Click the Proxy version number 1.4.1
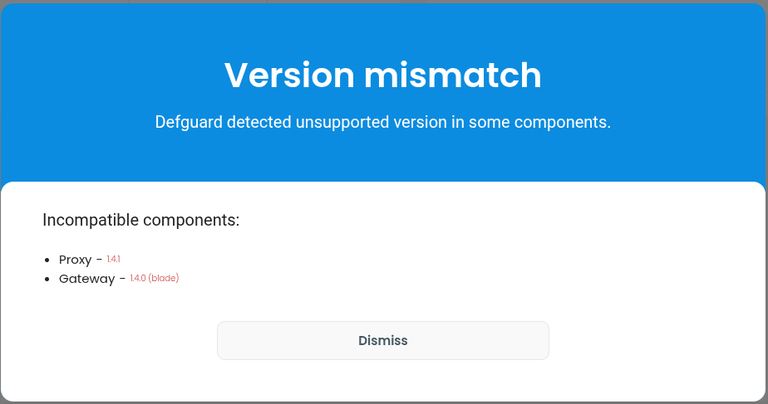The width and height of the screenshot is (768, 404). tap(113, 259)
